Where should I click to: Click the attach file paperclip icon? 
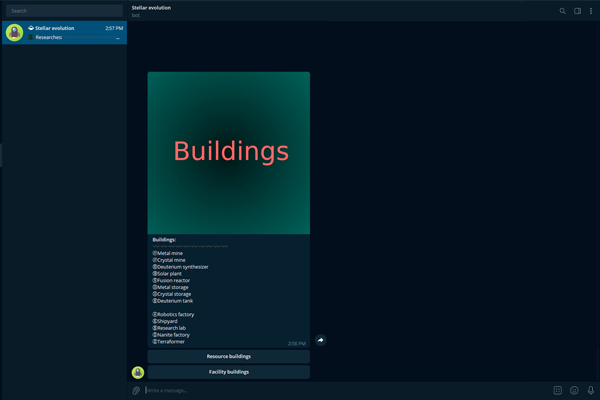pyautogui.click(x=136, y=390)
